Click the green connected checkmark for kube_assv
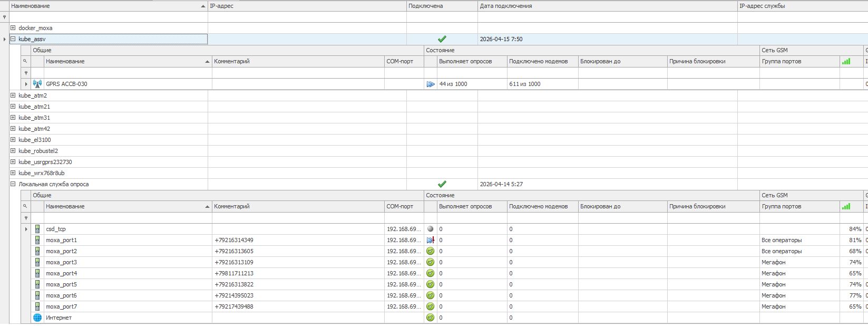 tap(442, 39)
